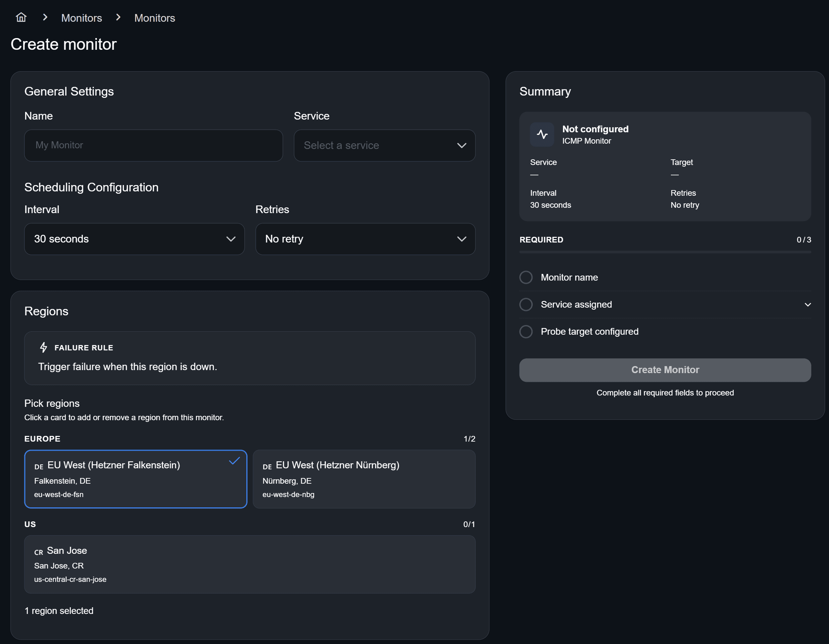This screenshot has height=644, width=829.
Task: Click the 'No retry' value in the Summary
Action: [x=685, y=205]
